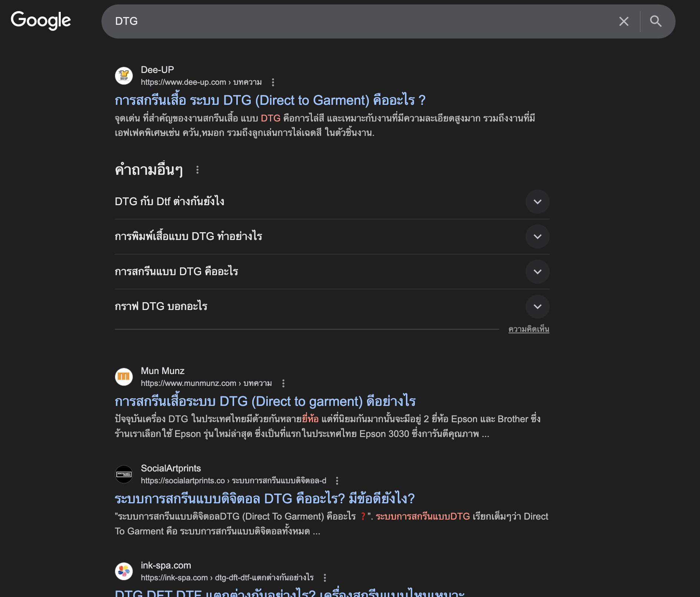This screenshot has height=597, width=700.
Task: Open the Dee-UP result options menu
Action: (x=273, y=82)
